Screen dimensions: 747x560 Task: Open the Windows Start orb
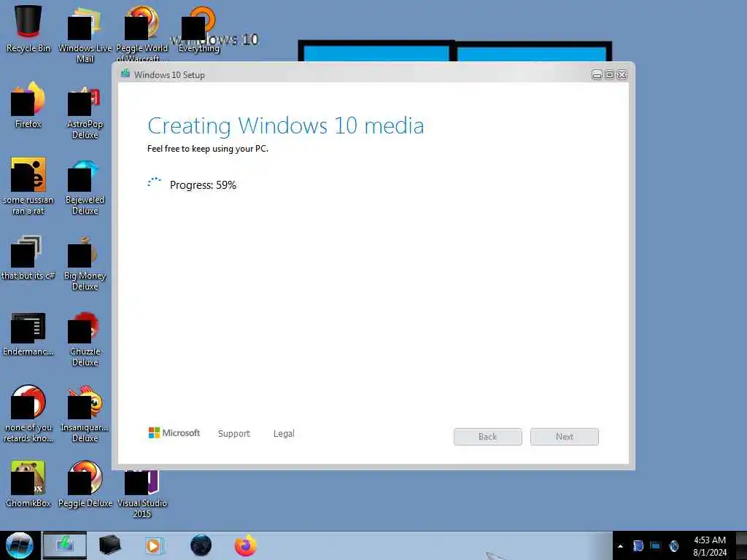click(x=19, y=545)
